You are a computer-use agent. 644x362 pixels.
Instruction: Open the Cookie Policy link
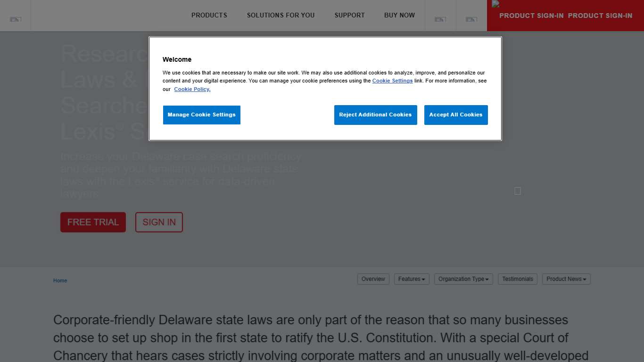point(192,89)
